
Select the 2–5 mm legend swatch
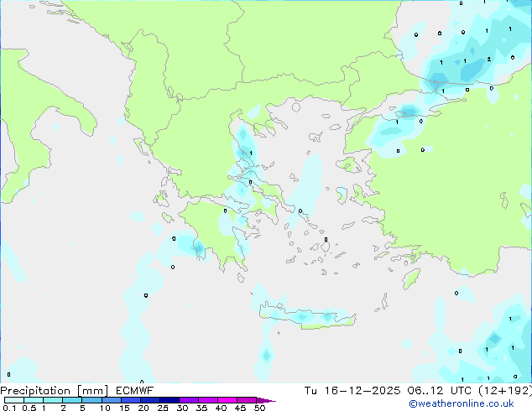[72, 400]
